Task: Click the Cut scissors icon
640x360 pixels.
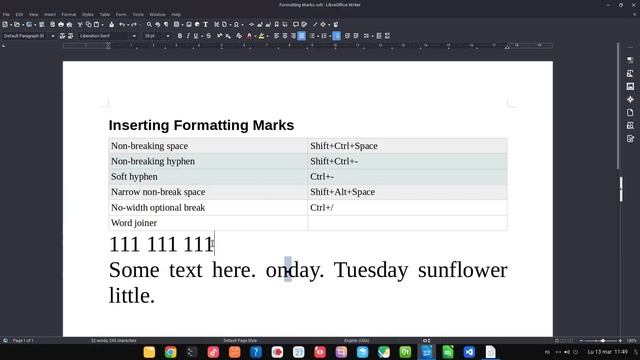Action: point(80,24)
